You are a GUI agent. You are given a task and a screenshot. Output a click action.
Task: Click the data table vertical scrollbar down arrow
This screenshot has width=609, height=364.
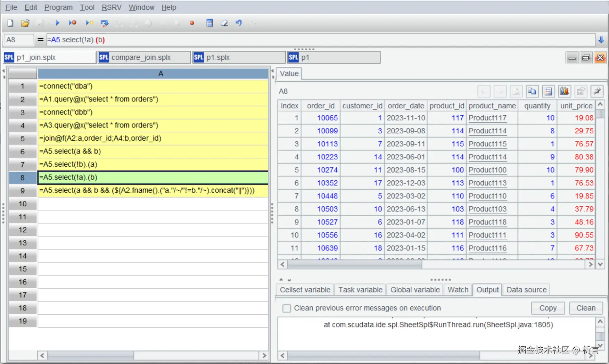coord(600,264)
